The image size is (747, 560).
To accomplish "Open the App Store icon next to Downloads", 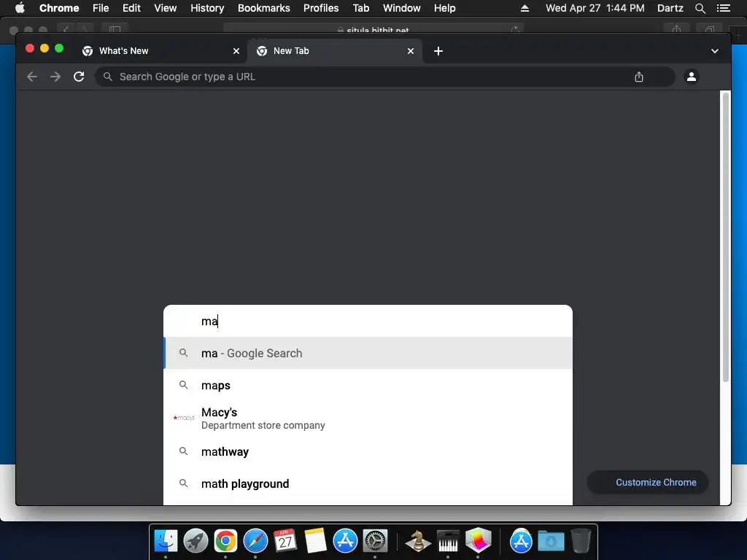I will pos(521,541).
